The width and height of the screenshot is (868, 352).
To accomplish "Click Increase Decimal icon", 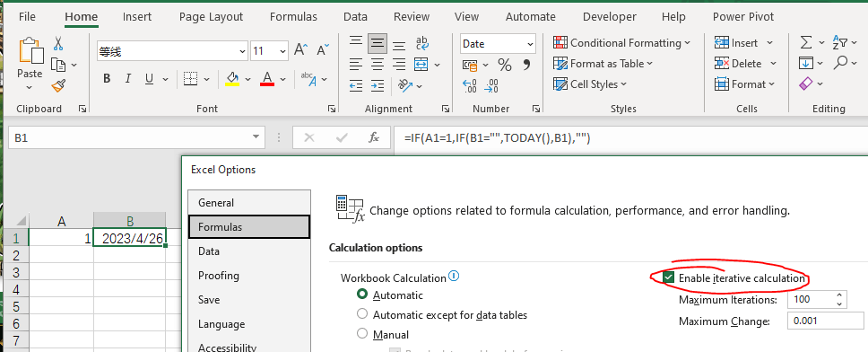I will click(470, 86).
